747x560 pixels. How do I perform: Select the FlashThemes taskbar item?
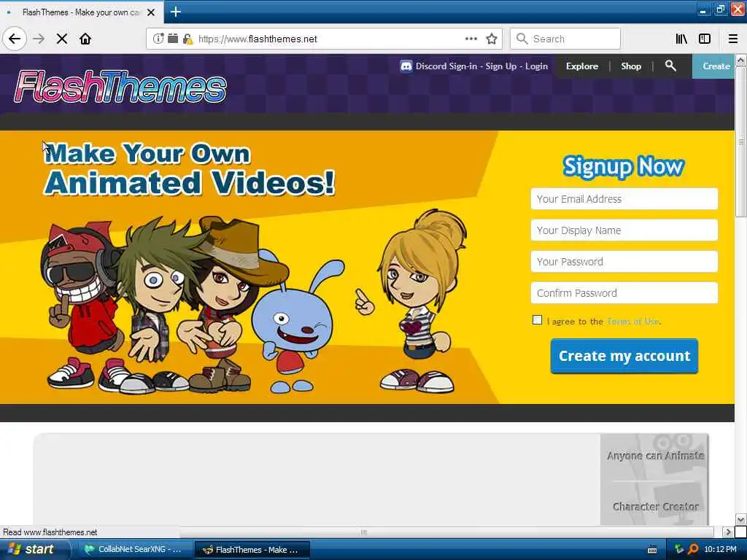(252, 550)
